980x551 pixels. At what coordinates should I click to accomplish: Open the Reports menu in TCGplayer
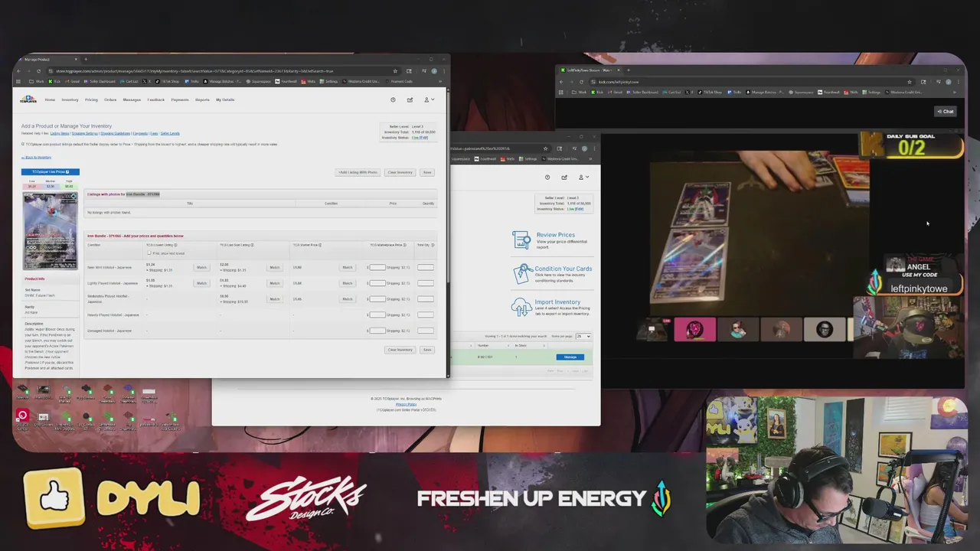pos(202,99)
